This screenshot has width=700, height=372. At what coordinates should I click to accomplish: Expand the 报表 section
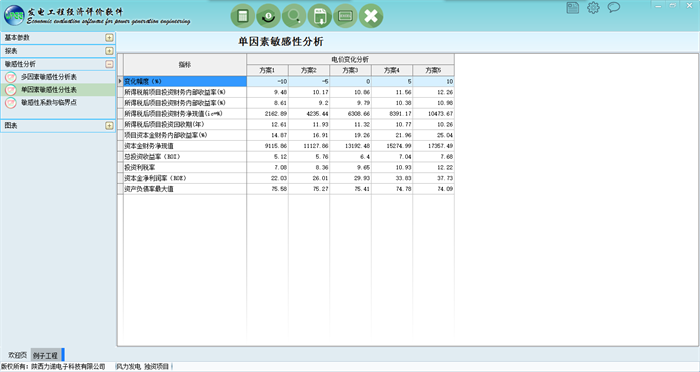[109, 51]
